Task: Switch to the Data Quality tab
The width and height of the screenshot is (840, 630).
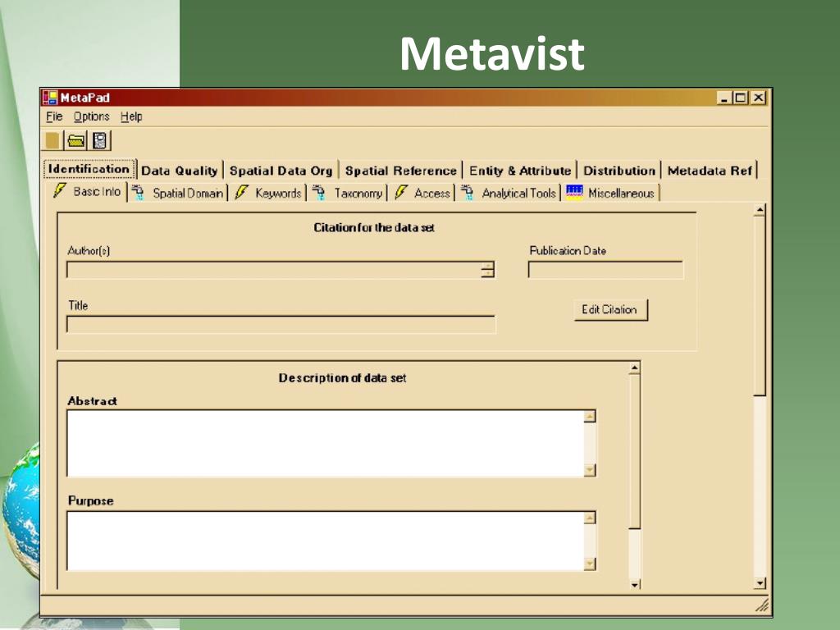Action: coord(180,171)
